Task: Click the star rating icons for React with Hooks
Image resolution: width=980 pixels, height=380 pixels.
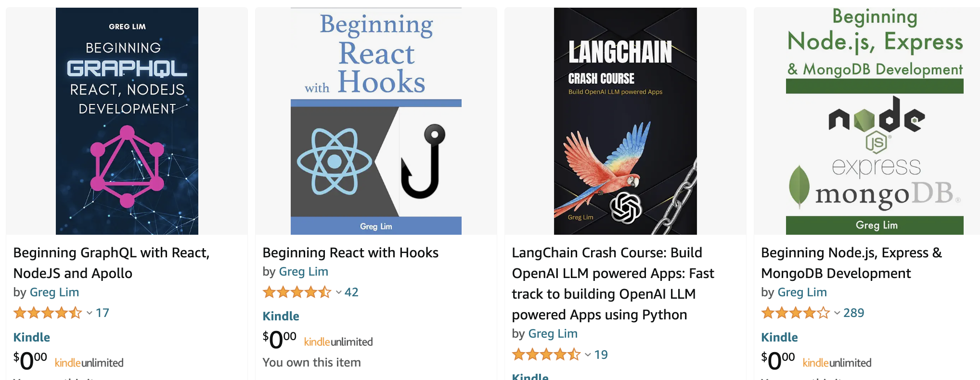Action: [297, 292]
